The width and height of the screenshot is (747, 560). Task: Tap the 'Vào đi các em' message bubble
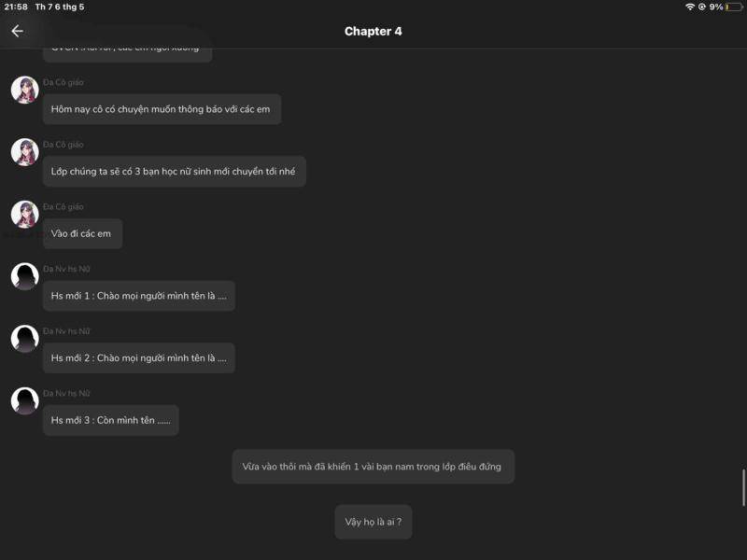(82, 234)
